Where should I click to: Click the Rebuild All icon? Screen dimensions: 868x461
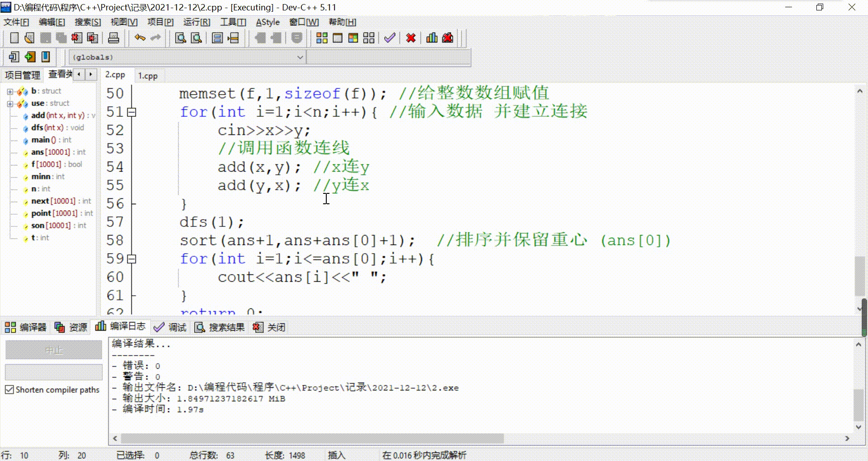[369, 38]
